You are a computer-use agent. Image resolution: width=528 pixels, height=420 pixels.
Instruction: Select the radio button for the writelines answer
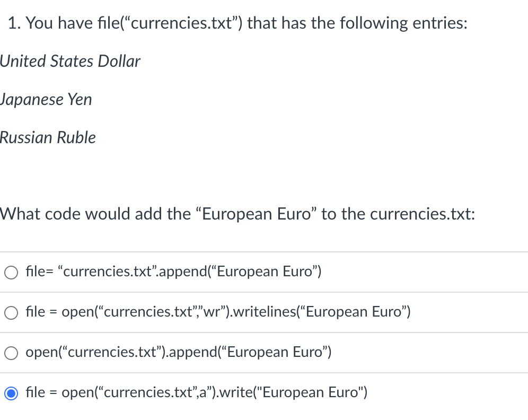point(11,312)
